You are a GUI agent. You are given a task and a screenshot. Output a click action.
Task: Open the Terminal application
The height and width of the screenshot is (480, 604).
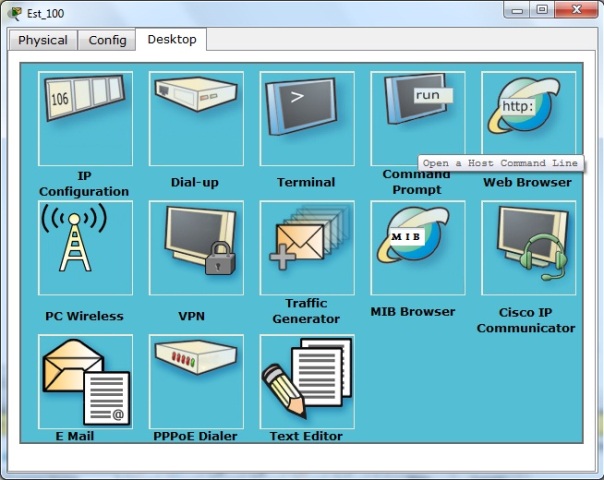click(307, 118)
